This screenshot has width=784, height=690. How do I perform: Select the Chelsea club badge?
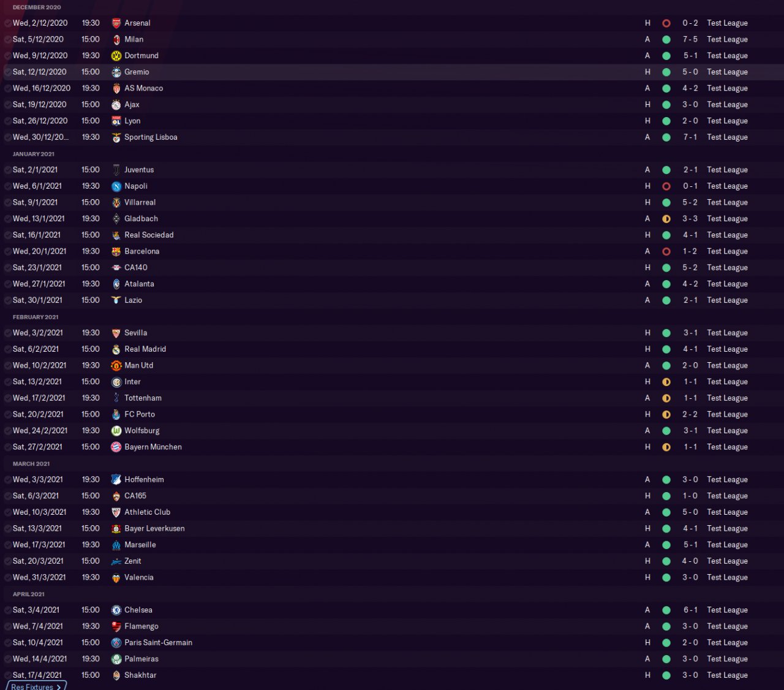click(116, 610)
